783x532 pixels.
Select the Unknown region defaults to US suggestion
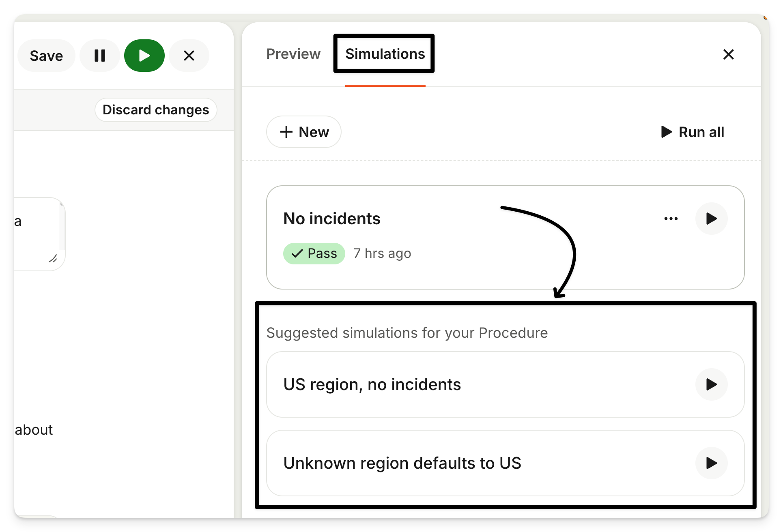click(x=506, y=463)
